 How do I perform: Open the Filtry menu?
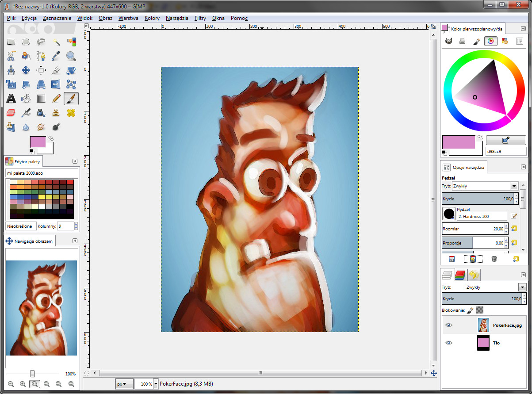pos(200,18)
